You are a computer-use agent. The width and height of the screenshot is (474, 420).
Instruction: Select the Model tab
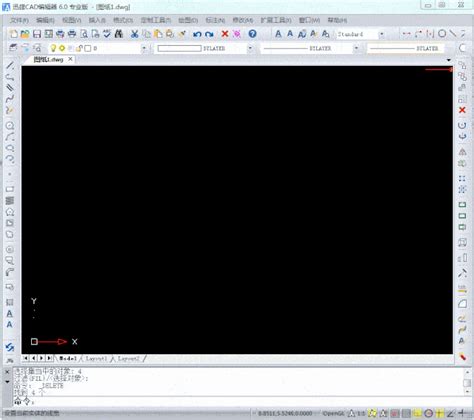click(x=68, y=359)
